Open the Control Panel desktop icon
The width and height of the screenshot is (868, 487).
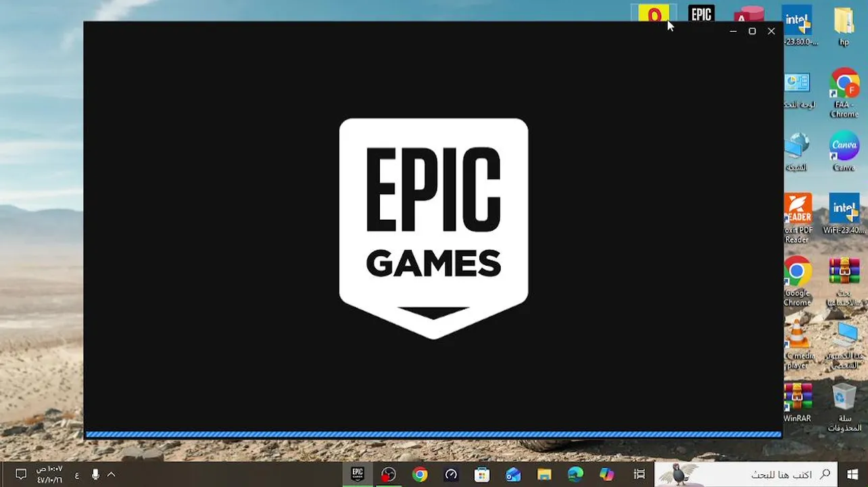pos(798,90)
